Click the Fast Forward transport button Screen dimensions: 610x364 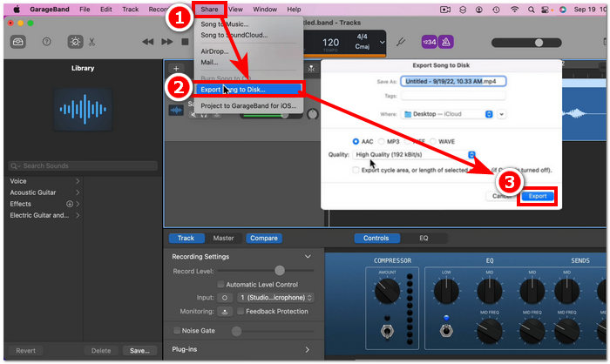coord(167,42)
